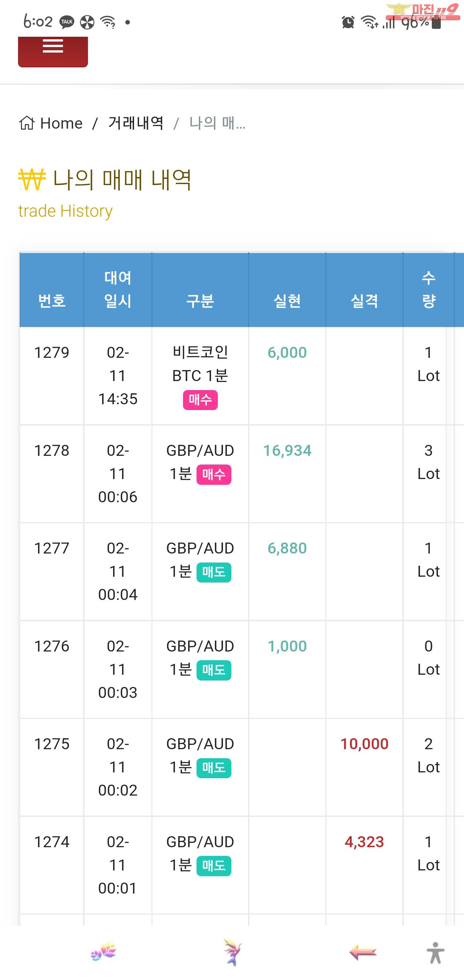Open the 거래내역 breadcrumb link

(136, 123)
